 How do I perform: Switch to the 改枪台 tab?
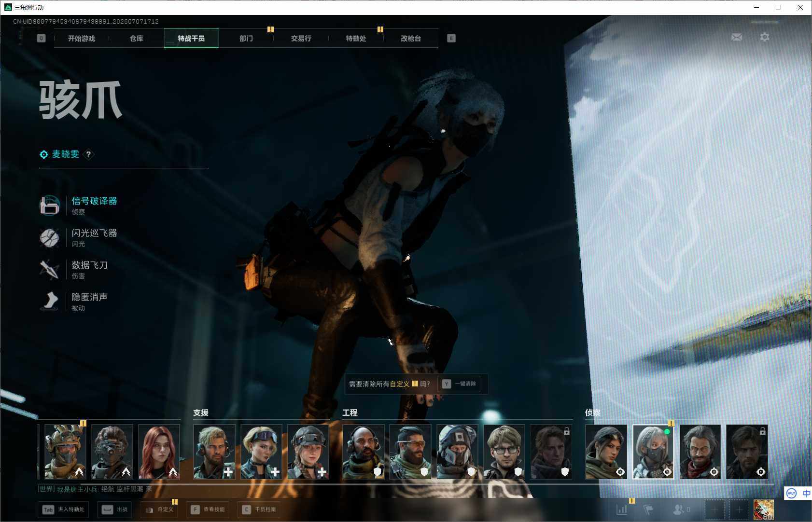click(411, 38)
